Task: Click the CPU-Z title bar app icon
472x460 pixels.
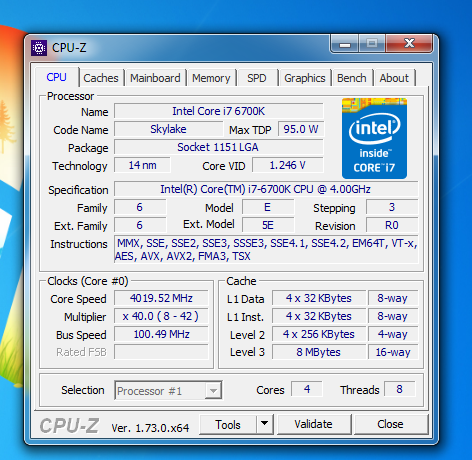Action: click(39, 48)
